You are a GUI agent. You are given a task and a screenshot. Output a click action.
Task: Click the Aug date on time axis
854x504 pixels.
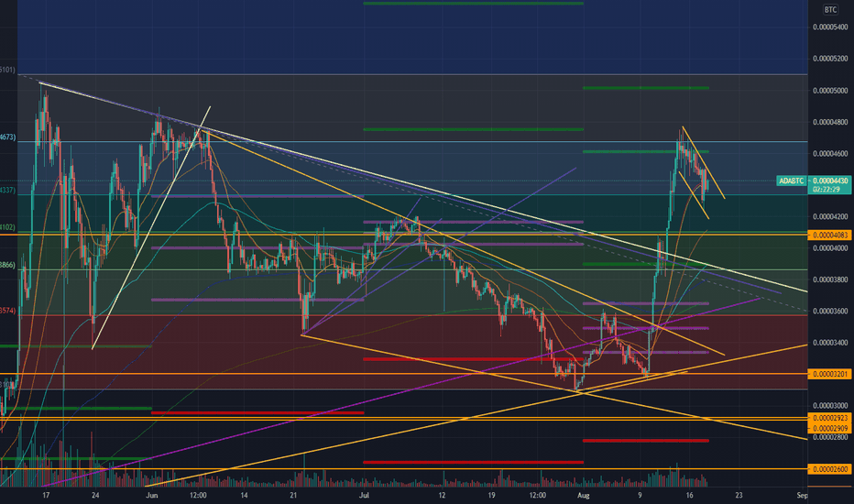pyautogui.click(x=584, y=495)
